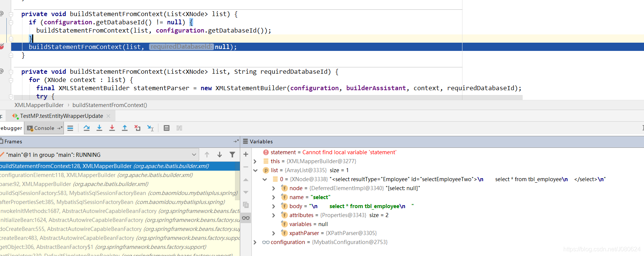Click the Drop Frame icon
Viewport: 644px width, 256px height.
pyautogui.click(x=137, y=128)
